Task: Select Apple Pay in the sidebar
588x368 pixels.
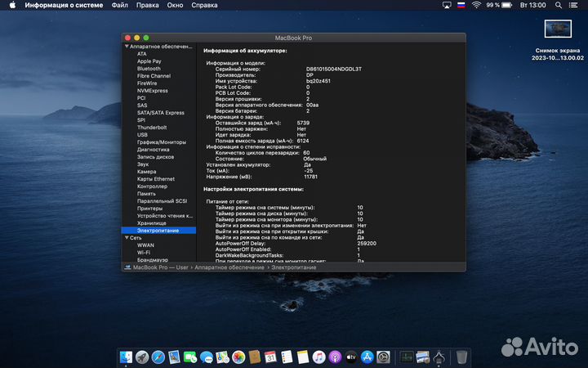Action: [149, 61]
